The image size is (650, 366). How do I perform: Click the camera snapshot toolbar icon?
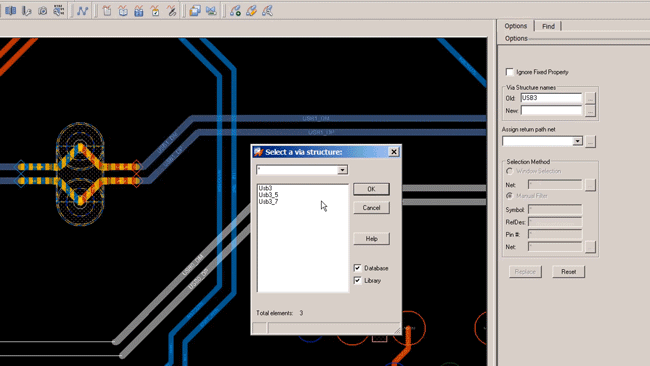42,11
